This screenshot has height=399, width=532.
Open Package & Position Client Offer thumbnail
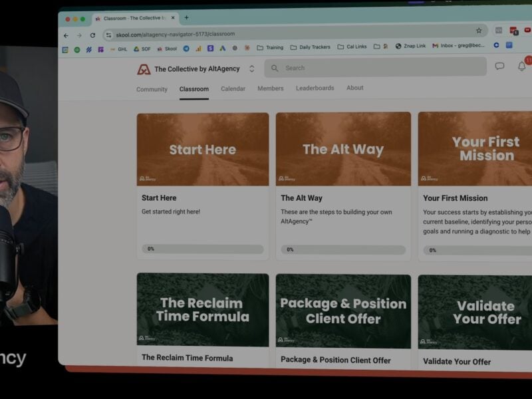[343, 311]
